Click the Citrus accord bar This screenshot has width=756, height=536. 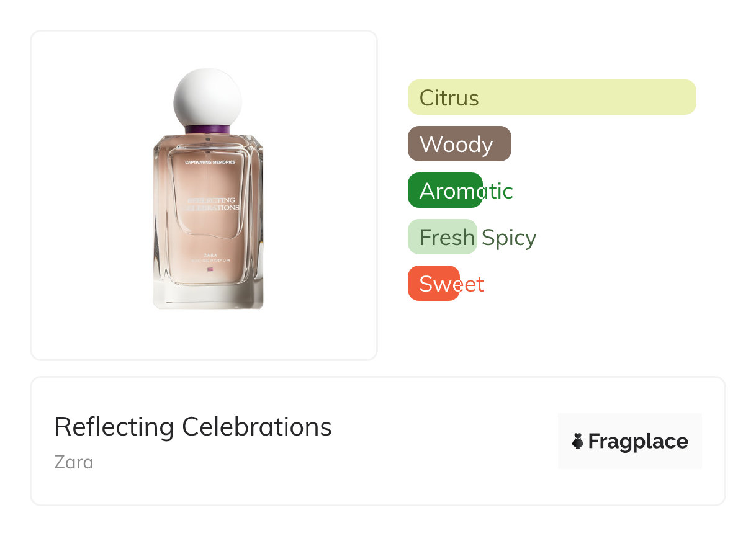pyautogui.click(x=551, y=97)
